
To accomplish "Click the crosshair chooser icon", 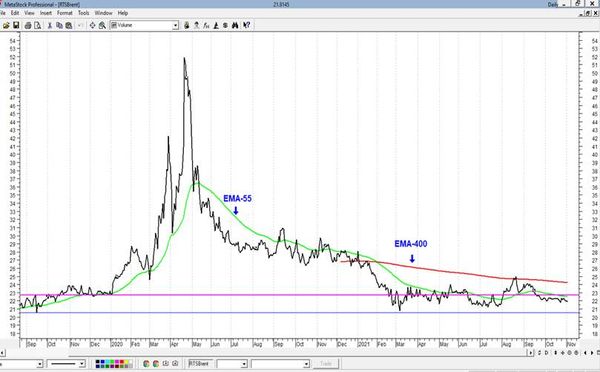I will tap(93, 25).
